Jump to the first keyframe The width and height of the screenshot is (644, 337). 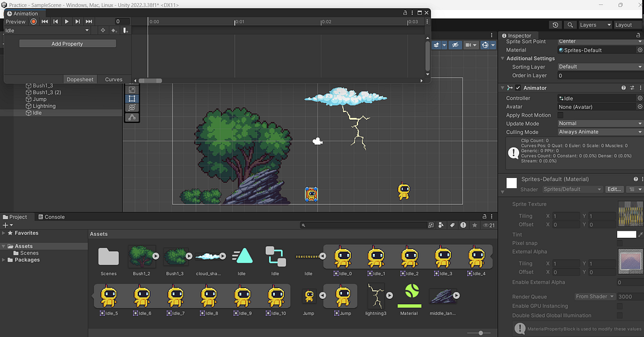pos(45,22)
